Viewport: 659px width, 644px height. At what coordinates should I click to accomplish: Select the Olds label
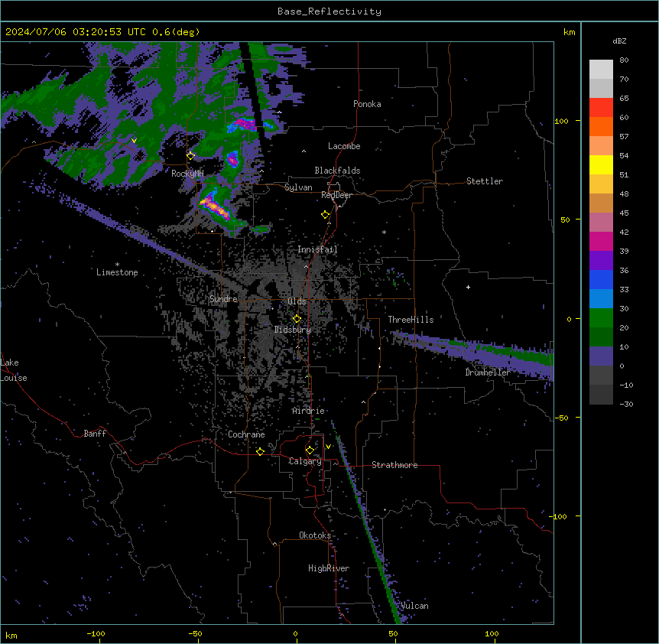coord(297,301)
